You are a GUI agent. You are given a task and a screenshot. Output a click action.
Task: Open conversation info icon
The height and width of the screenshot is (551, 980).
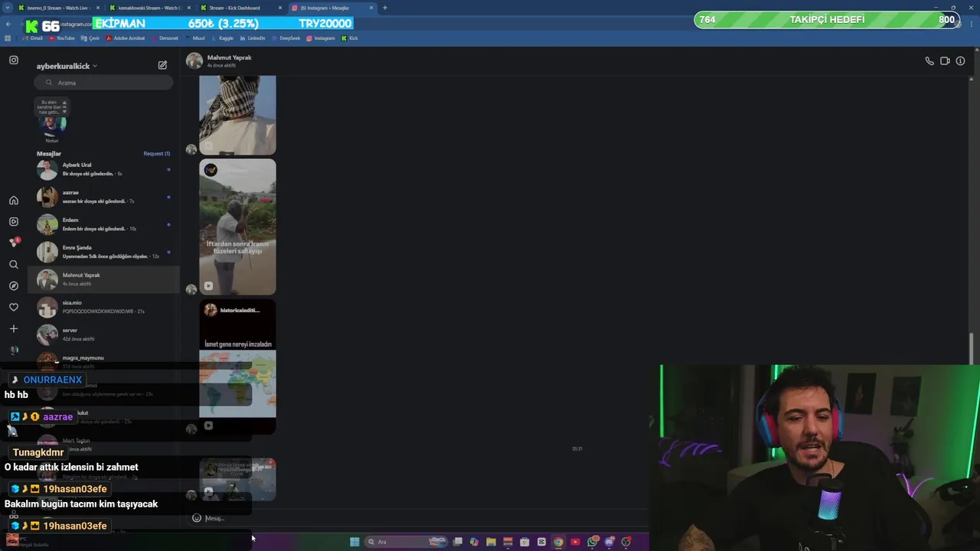point(960,61)
